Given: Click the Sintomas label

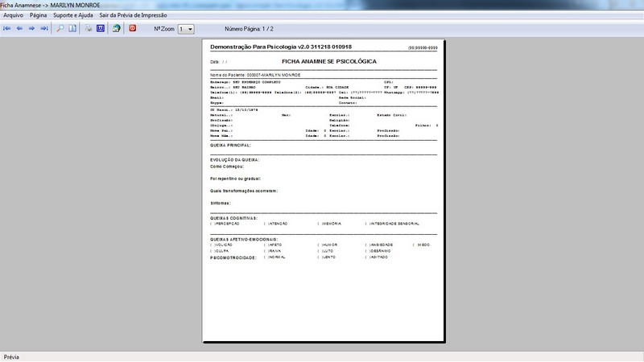Looking at the screenshot, I should (221, 204).
